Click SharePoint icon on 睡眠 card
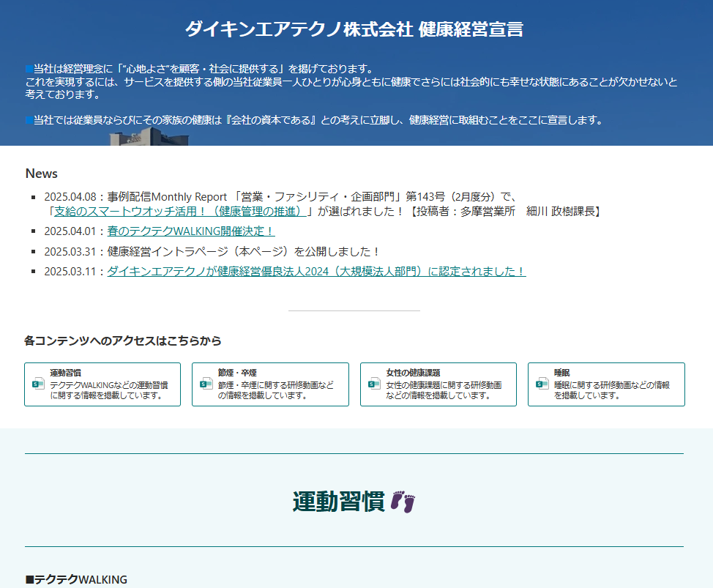Viewport: 713px width, 588px height. coord(542,384)
